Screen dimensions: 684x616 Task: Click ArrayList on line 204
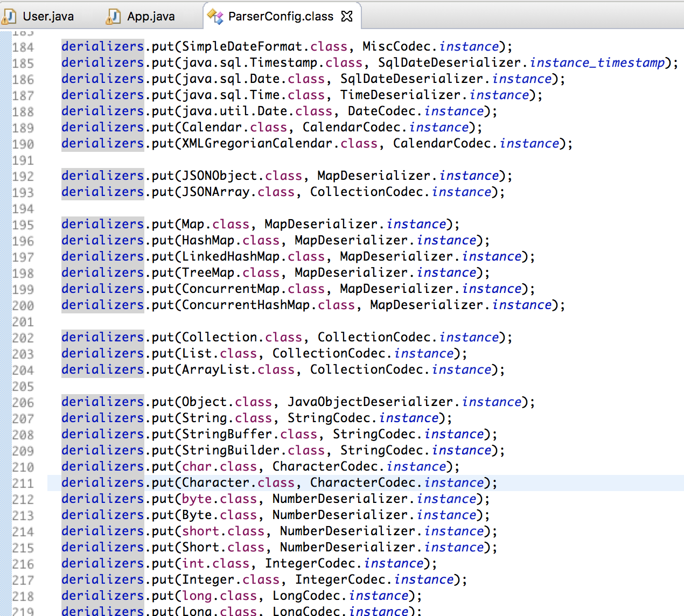point(216,369)
